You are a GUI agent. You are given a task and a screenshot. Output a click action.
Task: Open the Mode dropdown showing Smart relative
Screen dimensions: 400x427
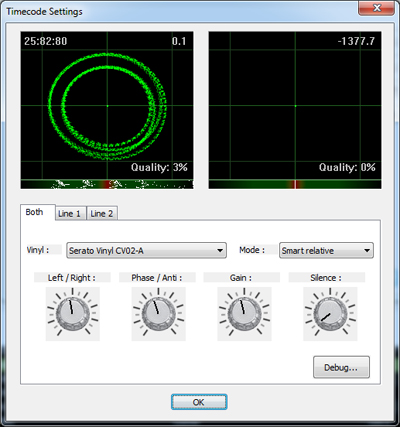tap(326, 250)
